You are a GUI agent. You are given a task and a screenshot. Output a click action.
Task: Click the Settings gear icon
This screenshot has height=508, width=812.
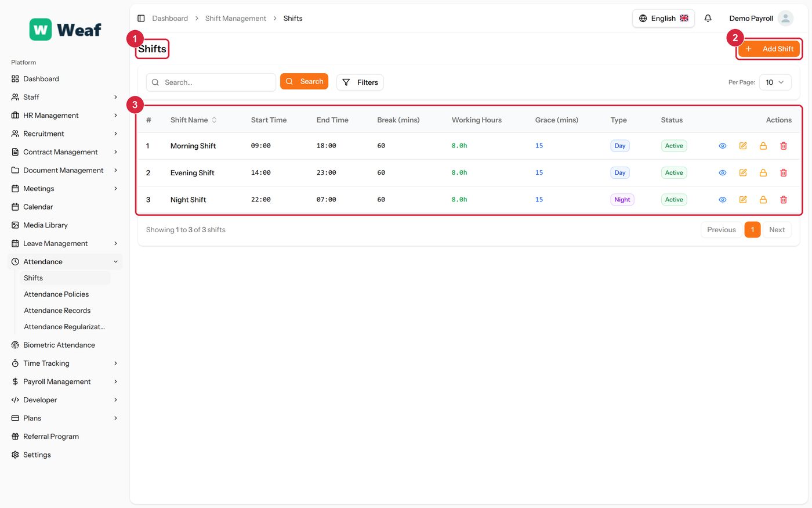15,455
